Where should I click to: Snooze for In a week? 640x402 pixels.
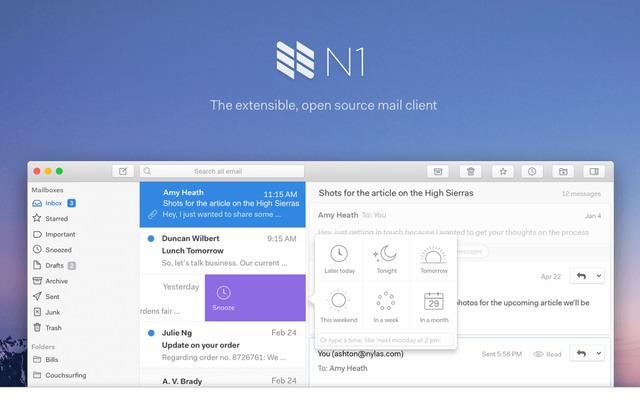click(386, 307)
